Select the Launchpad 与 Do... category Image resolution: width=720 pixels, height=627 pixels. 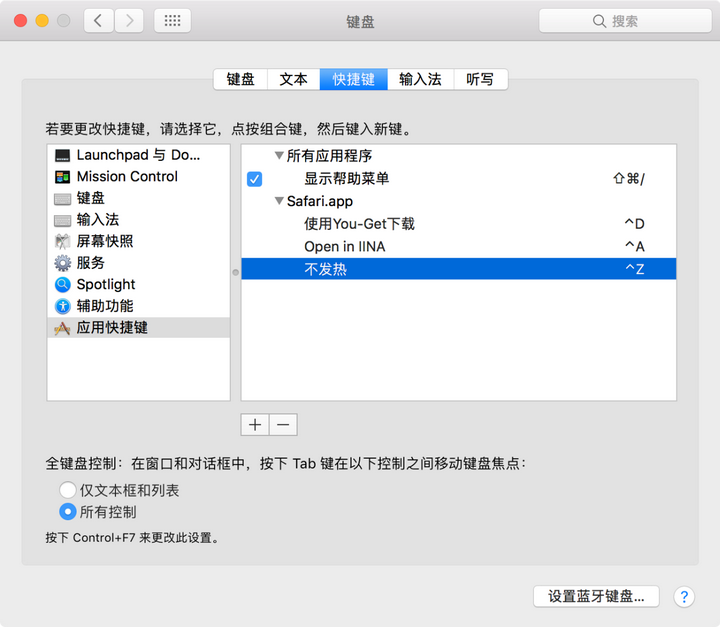[138, 155]
